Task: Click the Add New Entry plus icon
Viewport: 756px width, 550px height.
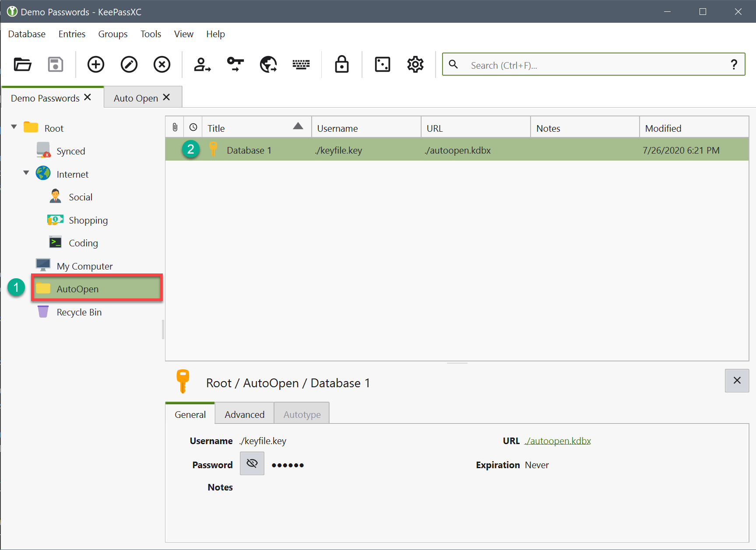Action: click(95, 65)
